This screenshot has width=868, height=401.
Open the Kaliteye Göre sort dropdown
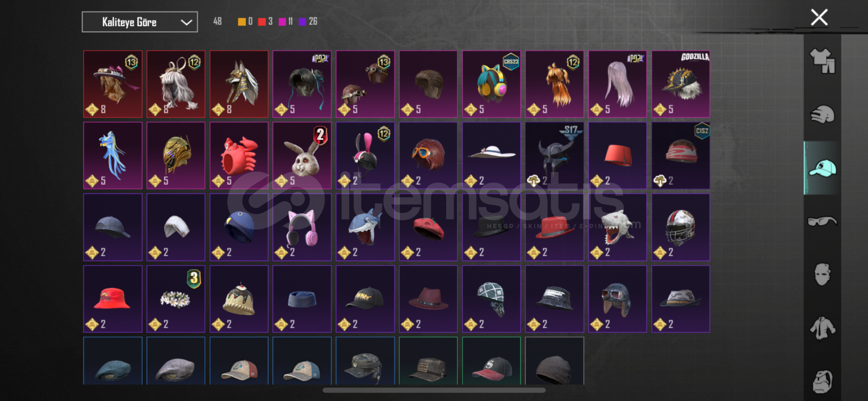point(140,22)
